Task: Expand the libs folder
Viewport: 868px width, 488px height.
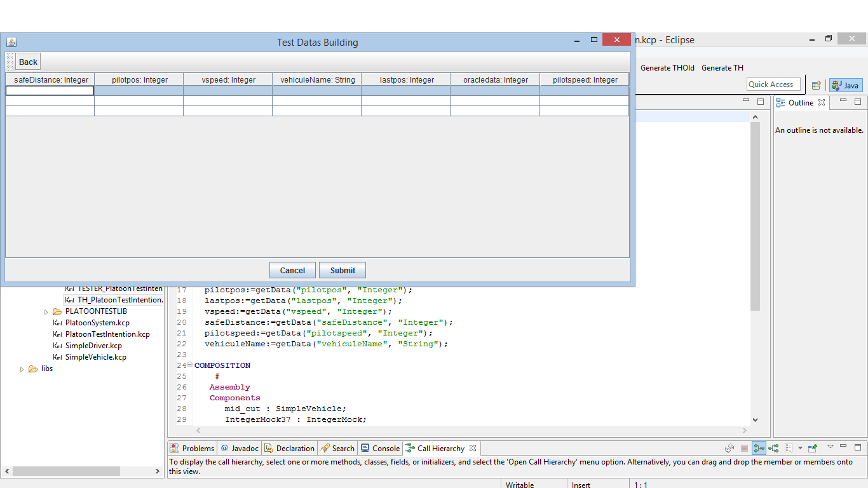Action: click(x=22, y=369)
